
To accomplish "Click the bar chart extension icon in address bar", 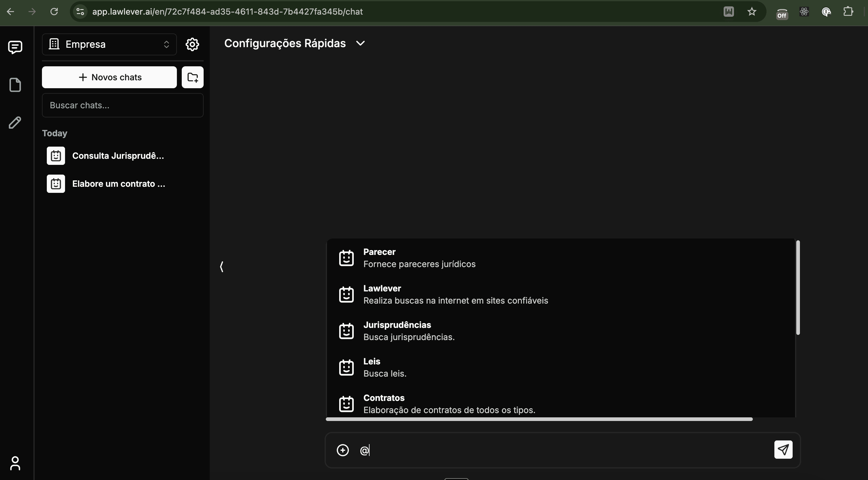I will coord(728,12).
